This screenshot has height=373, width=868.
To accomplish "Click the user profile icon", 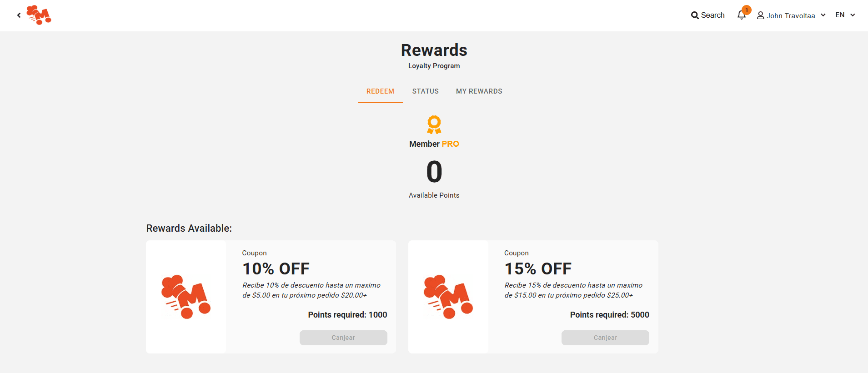I will (761, 15).
